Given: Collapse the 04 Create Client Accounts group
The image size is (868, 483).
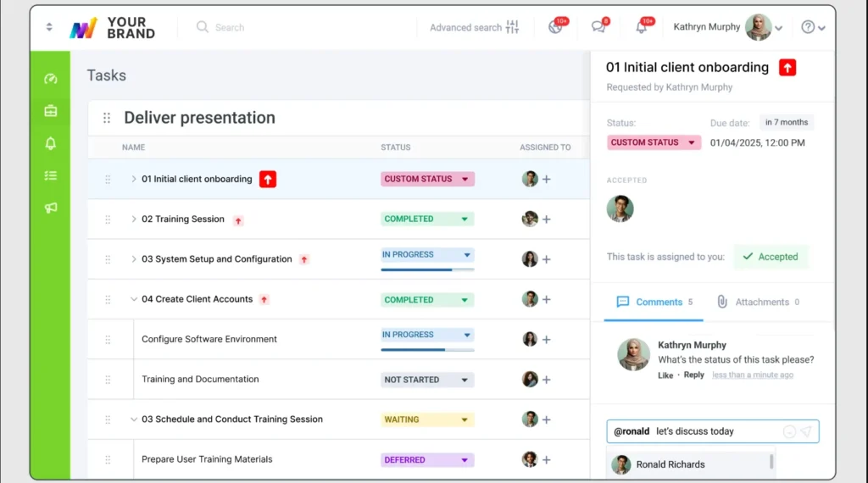Looking at the screenshot, I should tap(133, 299).
